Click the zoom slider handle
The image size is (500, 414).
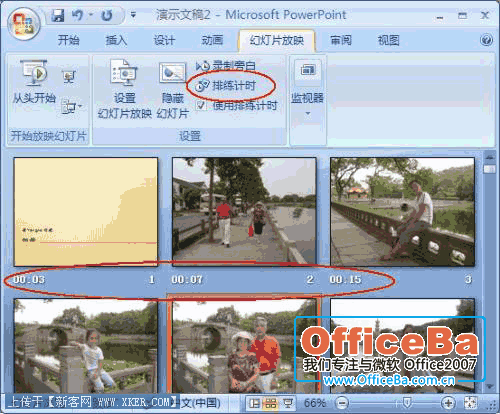(x=407, y=403)
